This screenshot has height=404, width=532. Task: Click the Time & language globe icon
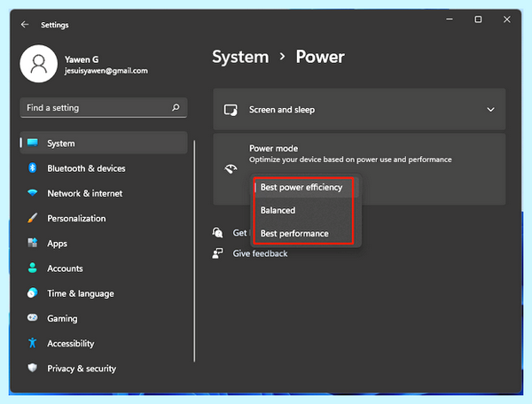33,293
